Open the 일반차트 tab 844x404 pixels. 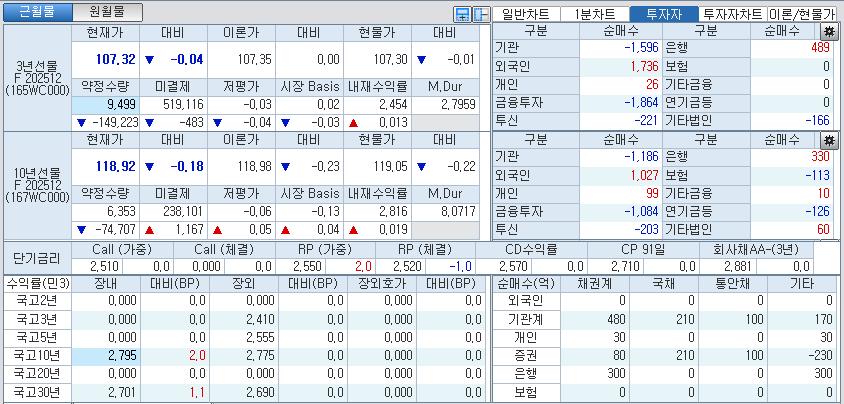(x=526, y=15)
